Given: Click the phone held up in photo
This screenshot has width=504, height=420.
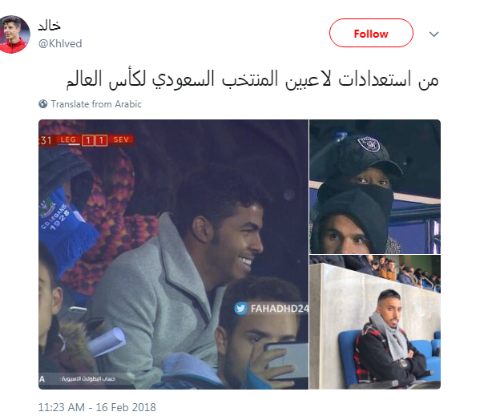Looking at the screenshot, I should click(x=283, y=361).
